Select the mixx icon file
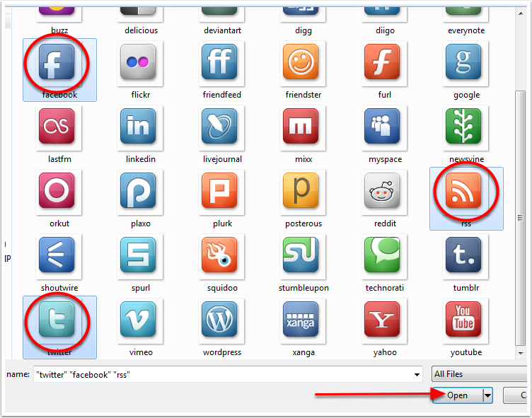 click(x=301, y=126)
